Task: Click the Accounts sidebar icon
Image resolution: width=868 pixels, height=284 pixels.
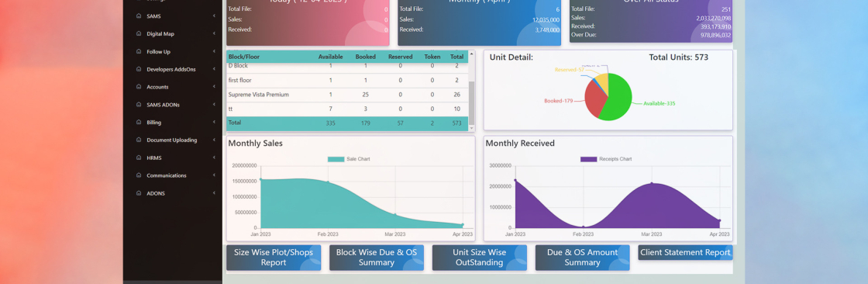Action: 139,87
